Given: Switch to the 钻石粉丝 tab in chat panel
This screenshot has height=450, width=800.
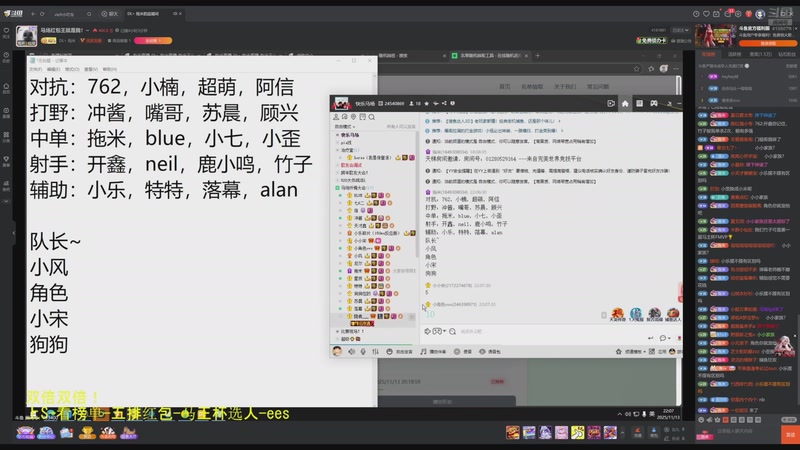Looking at the screenshot, I should [787, 54].
